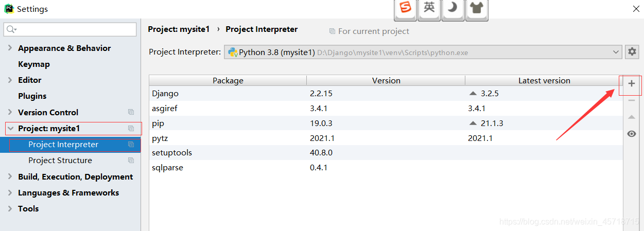Expand the Appearance & Behavior section

(10, 48)
